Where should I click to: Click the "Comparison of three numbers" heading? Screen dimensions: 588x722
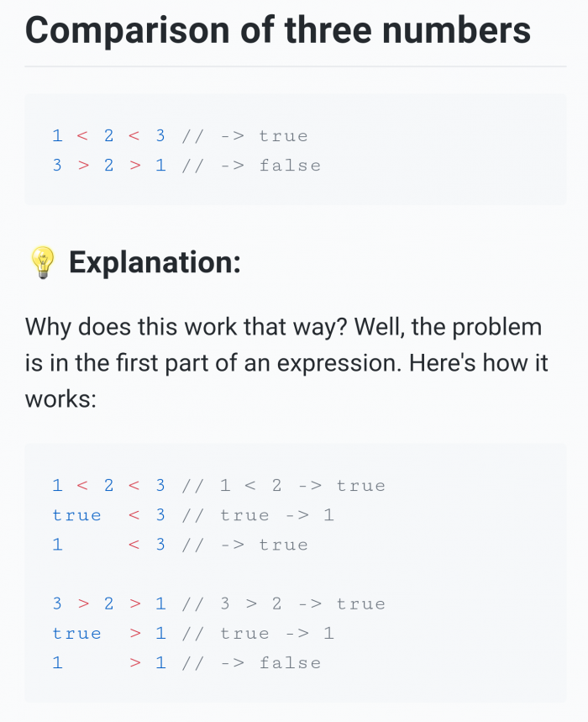point(278,30)
